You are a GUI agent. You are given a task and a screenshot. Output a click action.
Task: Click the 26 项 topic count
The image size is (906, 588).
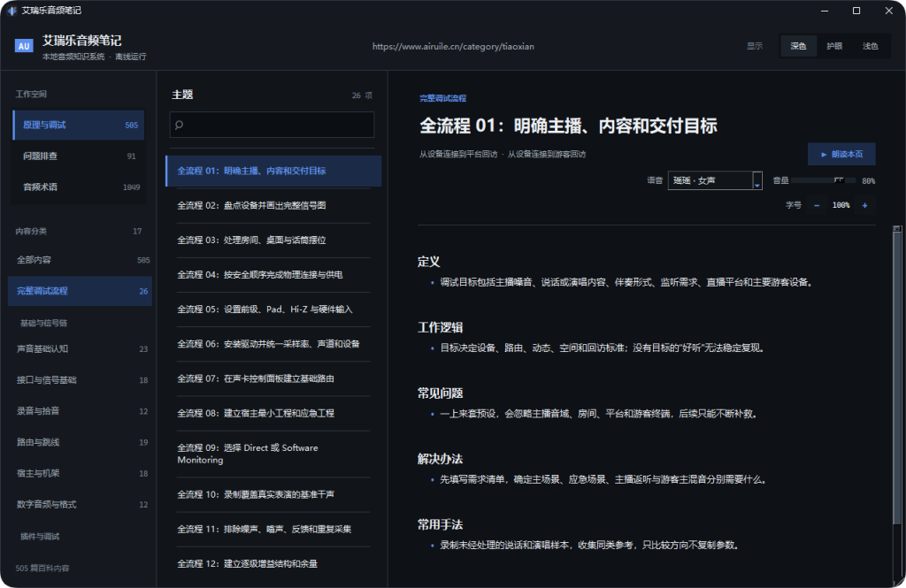click(x=362, y=95)
